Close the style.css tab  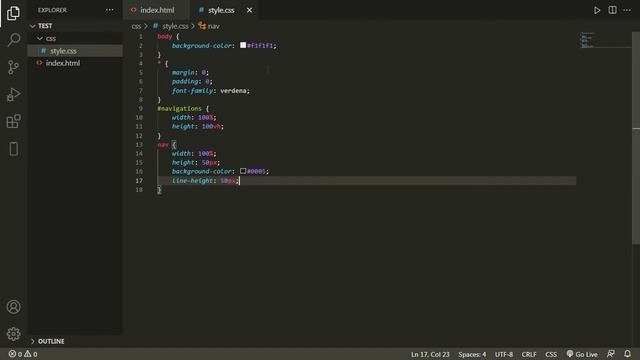(249, 10)
